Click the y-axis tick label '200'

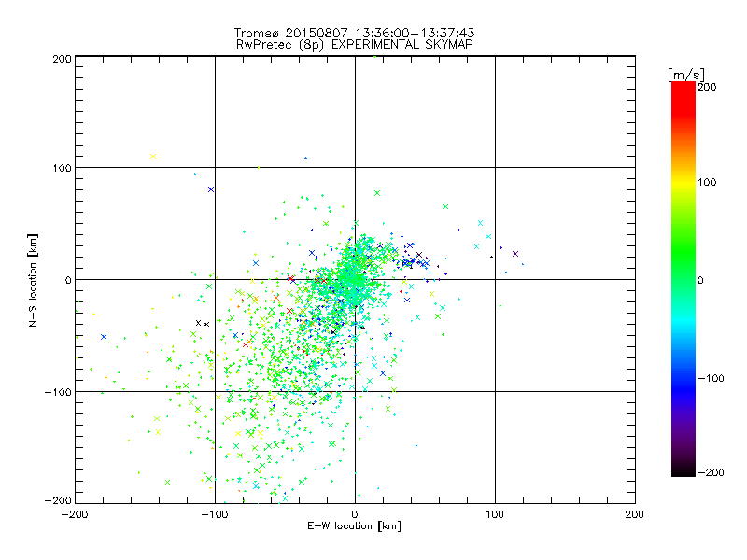(62, 59)
